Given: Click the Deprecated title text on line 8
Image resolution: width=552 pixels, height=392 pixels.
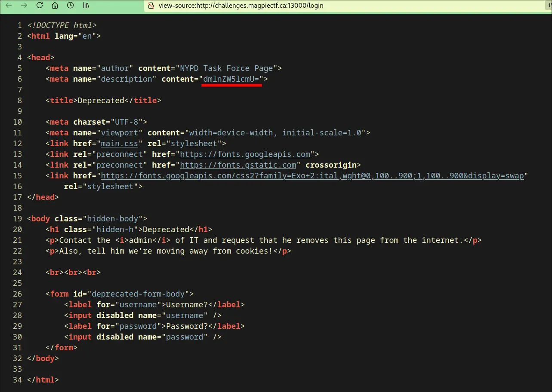Looking at the screenshot, I should 101,101.
